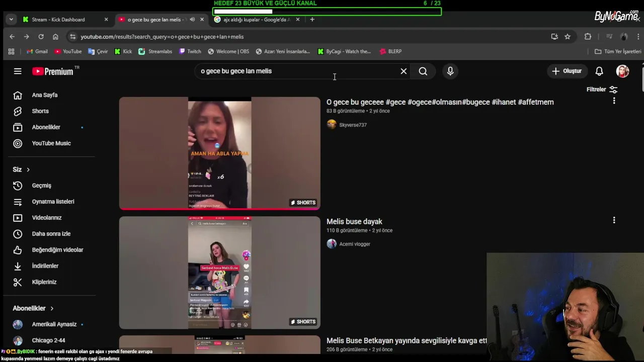Open the Melis Buse Betkayan yayında title
The image size is (644, 362).
coord(407,341)
